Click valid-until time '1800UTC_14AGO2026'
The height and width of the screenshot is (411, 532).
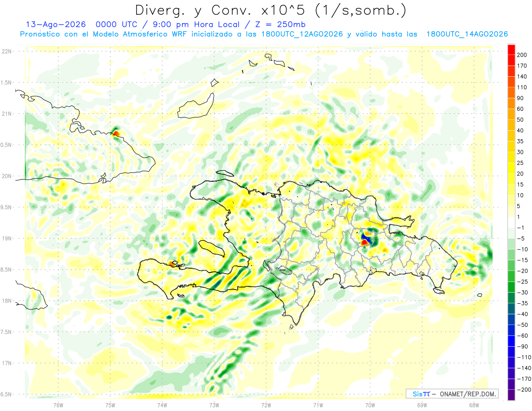point(466,34)
